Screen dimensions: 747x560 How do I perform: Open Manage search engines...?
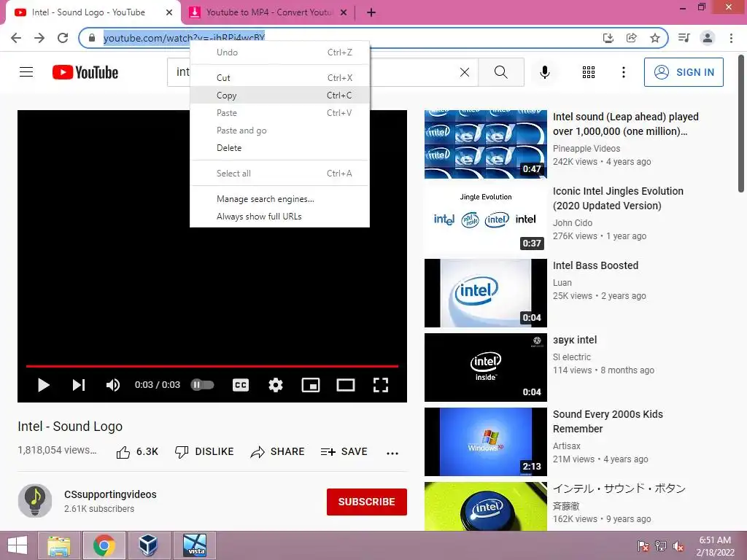pyautogui.click(x=279, y=199)
